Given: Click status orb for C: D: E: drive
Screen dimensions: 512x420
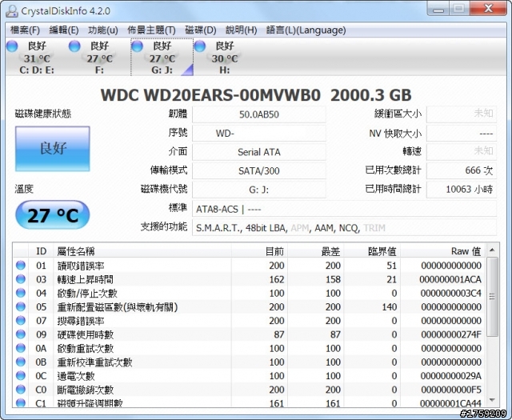Looking at the screenshot, I should (x=12, y=46).
